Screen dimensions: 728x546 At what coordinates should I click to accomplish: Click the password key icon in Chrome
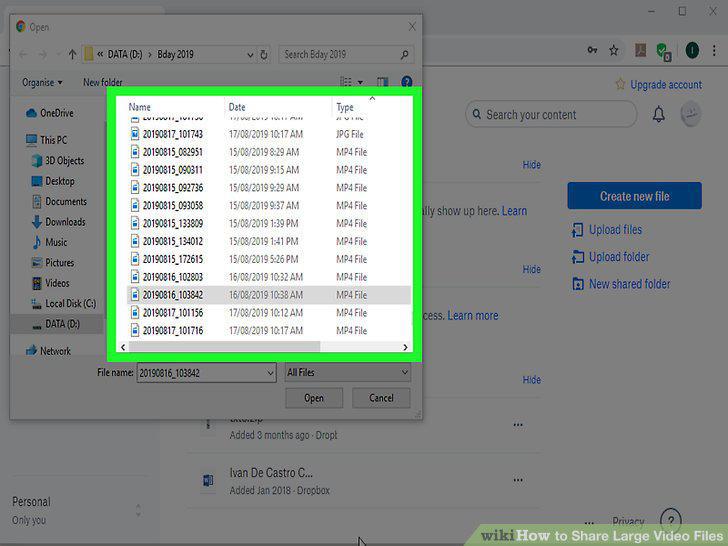[x=592, y=50]
